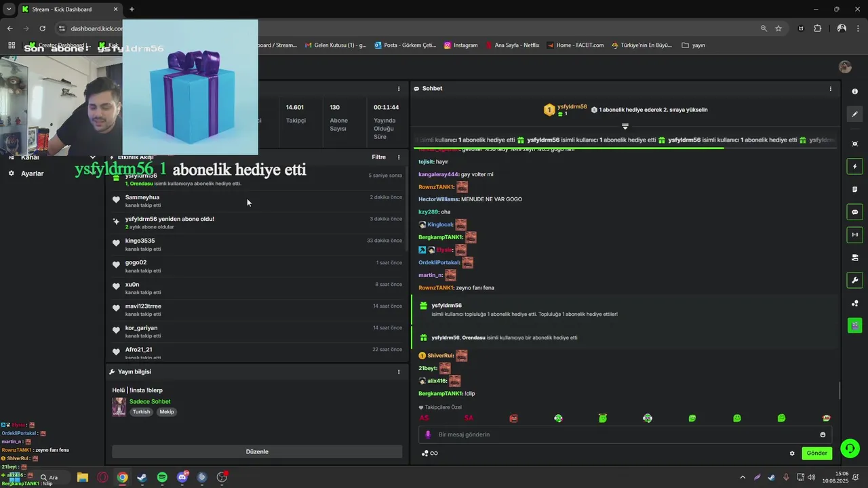
Task: Click the three-dots cluster icon in right sidebar
Action: [854, 303]
